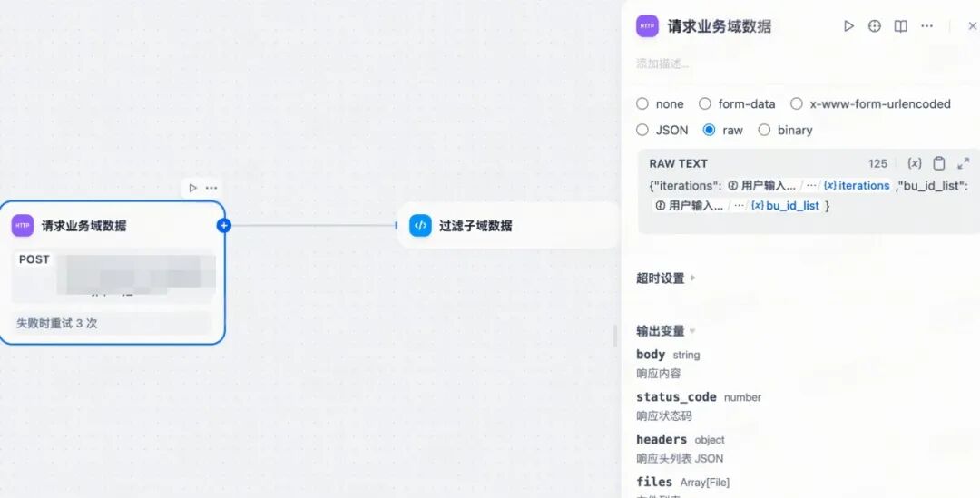Click the POST method label on the node

[34, 259]
